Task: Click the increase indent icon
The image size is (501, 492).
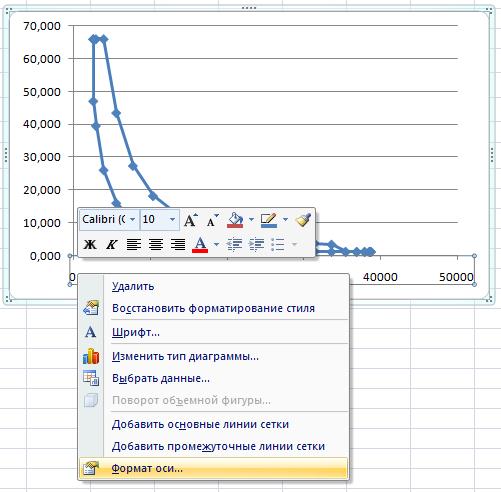Action: tap(256, 245)
